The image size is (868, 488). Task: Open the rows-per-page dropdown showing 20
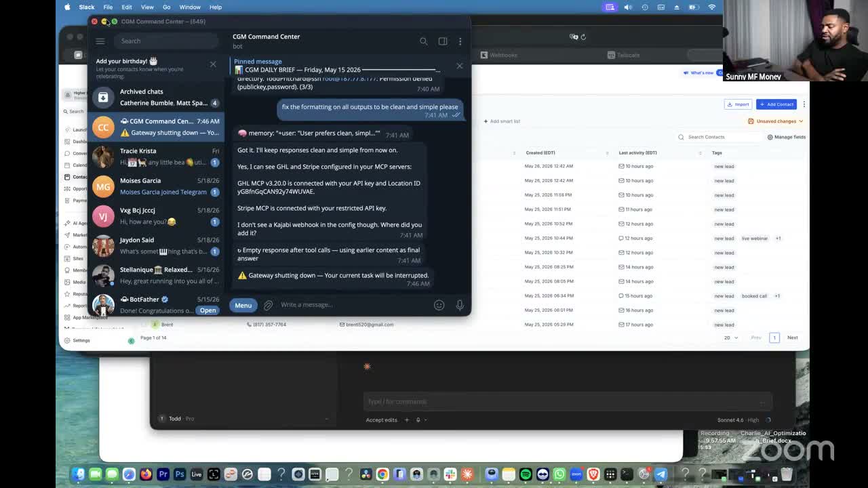(730, 338)
